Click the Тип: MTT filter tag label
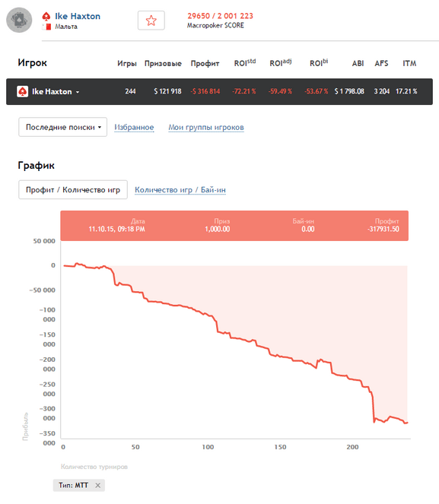Viewport: 439px width, 504px height. point(73,485)
